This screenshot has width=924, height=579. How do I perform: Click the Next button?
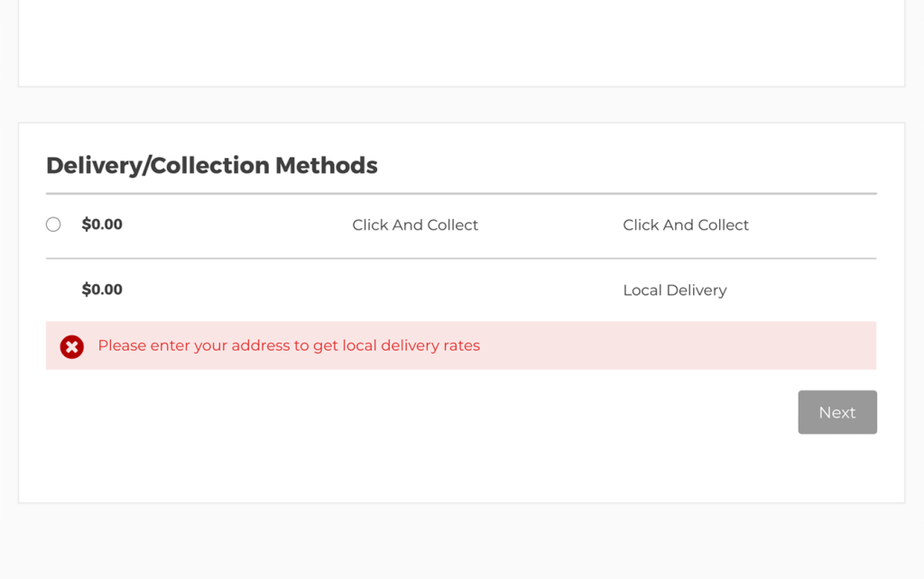point(837,412)
